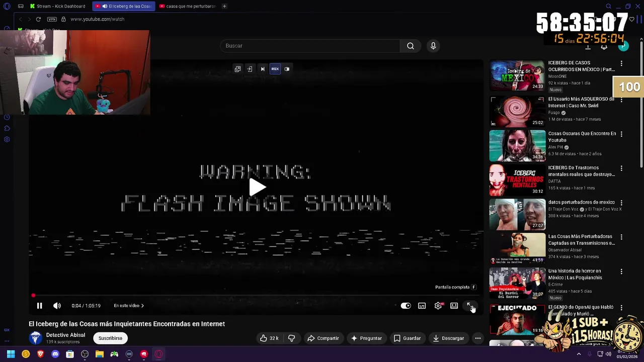
Task: Open Microsoft Store from the taskbar
Action: click(x=70, y=354)
